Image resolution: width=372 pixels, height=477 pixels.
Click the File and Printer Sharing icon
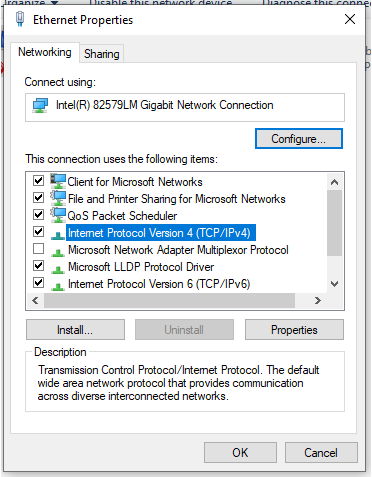(x=58, y=198)
